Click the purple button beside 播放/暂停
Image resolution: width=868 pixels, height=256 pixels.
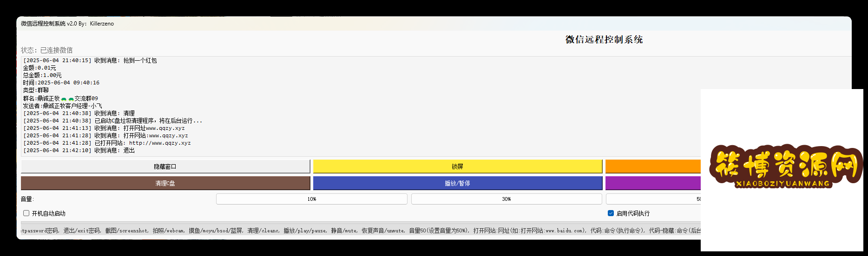pyautogui.click(x=653, y=183)
